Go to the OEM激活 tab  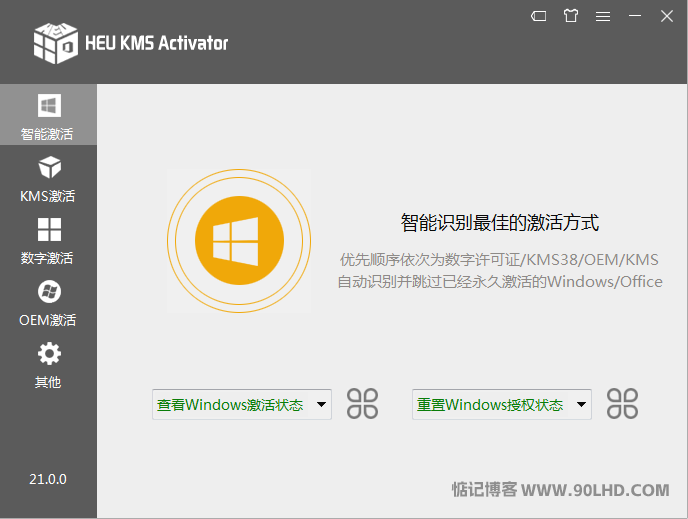[48, 303]
